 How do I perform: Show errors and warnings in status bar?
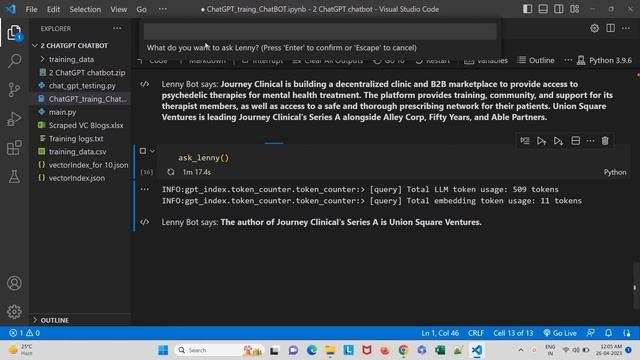24,333
